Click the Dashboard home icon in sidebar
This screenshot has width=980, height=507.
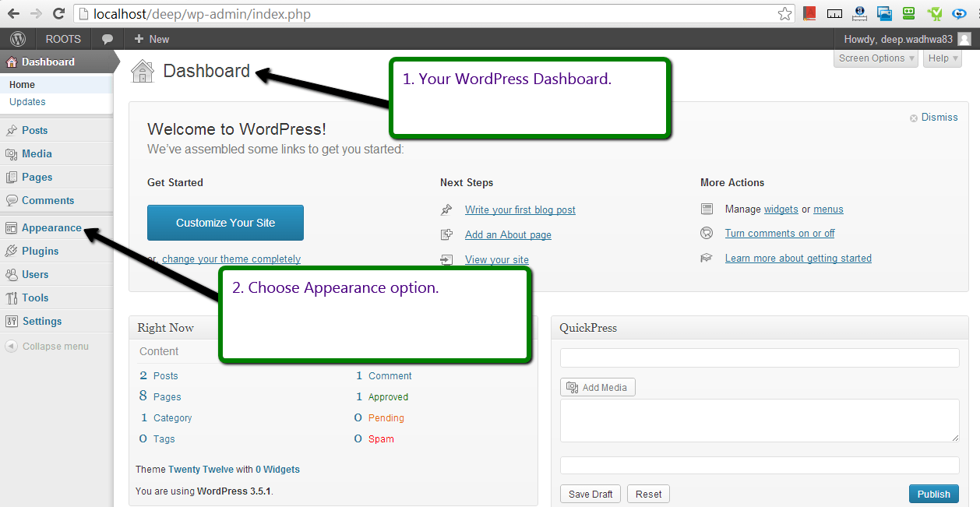(12, 62)
